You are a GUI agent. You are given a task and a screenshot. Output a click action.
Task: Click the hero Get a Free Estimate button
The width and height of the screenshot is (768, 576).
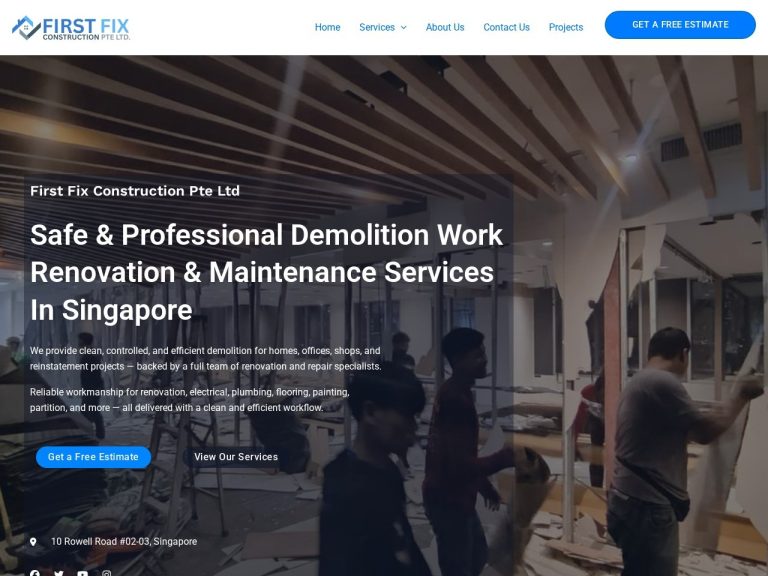coord(93,457)
